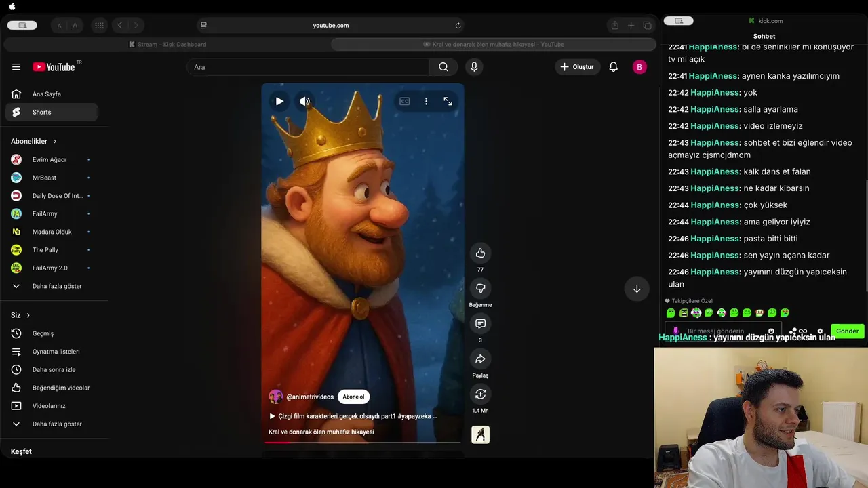Open the YouTube hamburger guide menu

tap(16, 67)
